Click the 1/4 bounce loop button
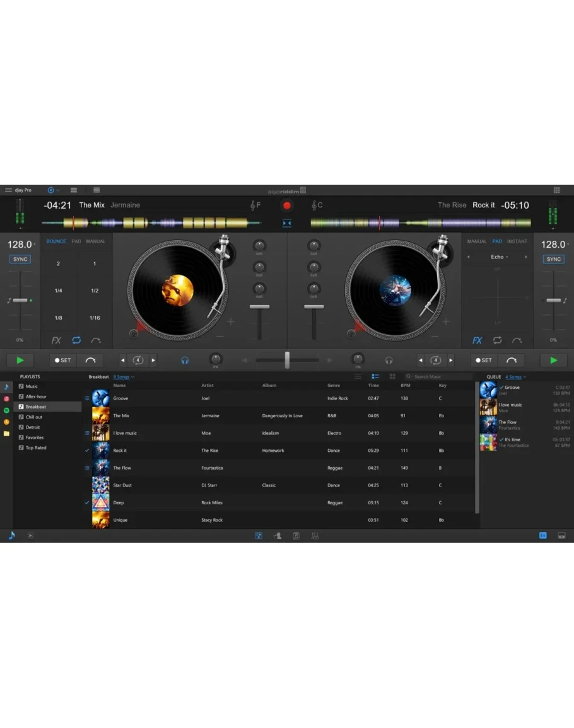 [58, 291]
